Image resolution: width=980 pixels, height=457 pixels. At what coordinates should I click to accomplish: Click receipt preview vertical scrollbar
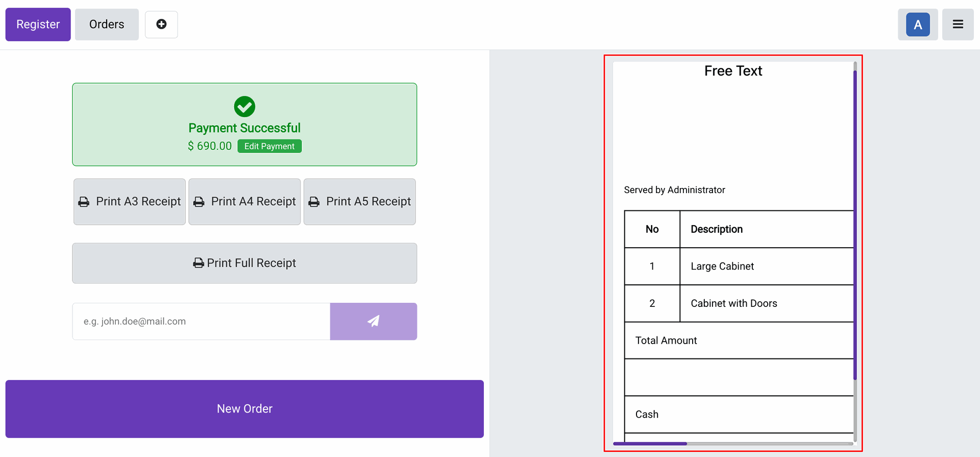(855, 225)
